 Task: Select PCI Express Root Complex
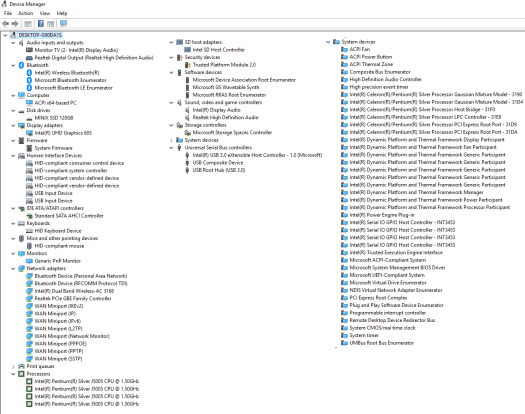point(378,298)
